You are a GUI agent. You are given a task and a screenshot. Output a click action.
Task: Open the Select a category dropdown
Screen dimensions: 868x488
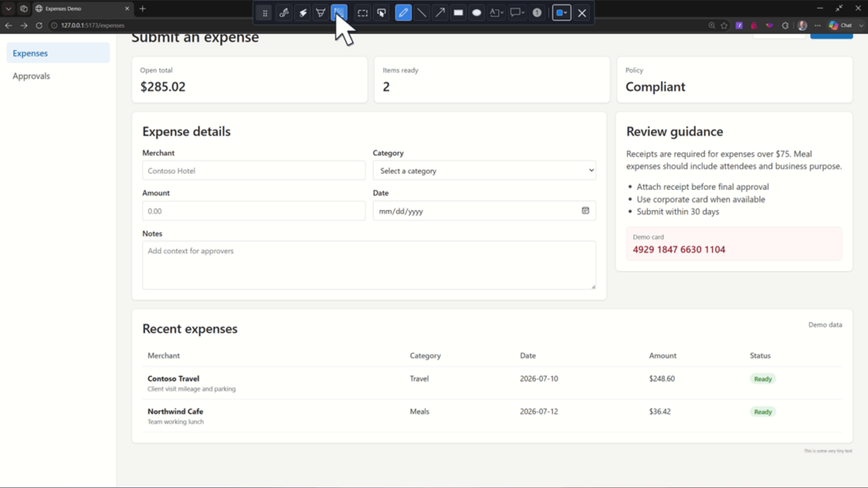pos(484,170)
